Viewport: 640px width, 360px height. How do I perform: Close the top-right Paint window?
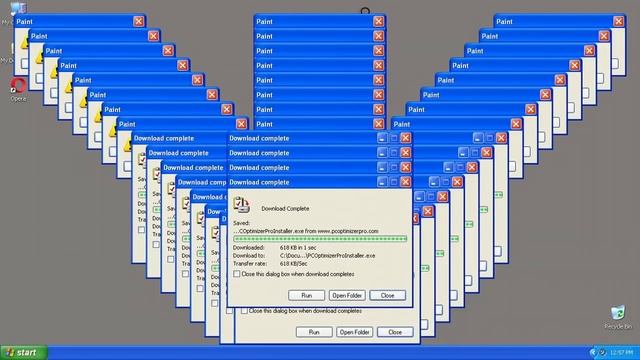tap(619, 21)
